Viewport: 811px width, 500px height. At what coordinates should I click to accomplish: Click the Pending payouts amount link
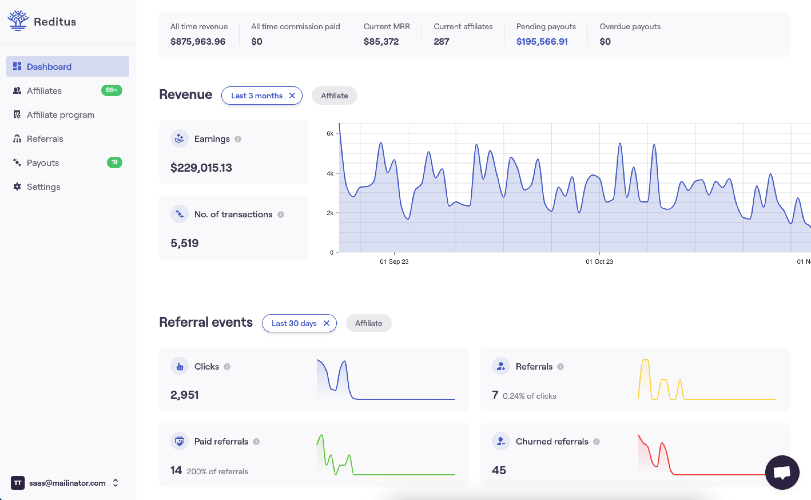(x=542, y=41)
